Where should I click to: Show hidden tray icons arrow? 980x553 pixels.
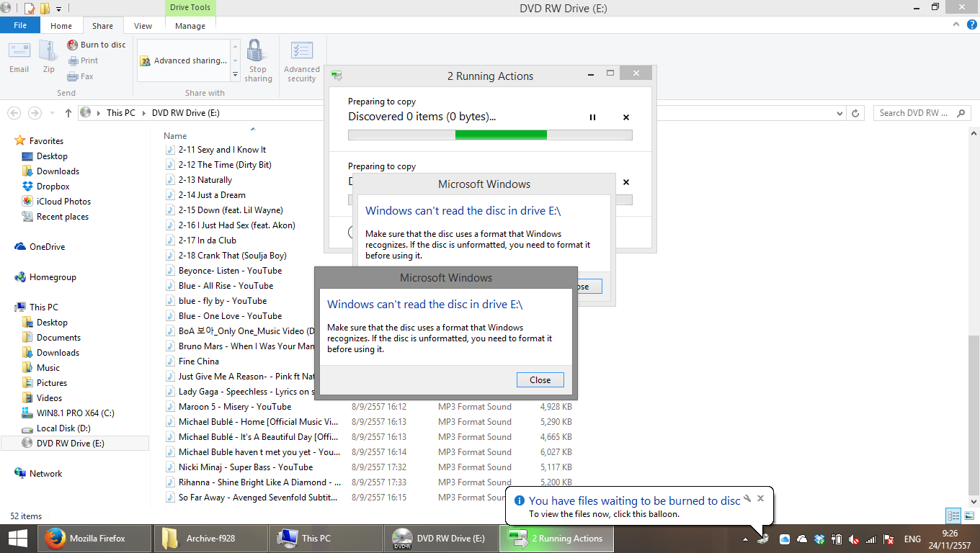click(747, 539)
